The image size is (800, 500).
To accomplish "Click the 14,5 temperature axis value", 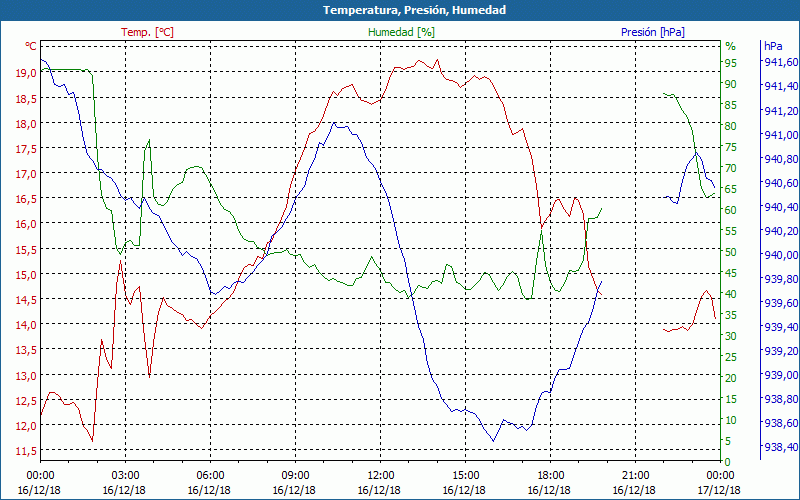I will coord(27,300).
